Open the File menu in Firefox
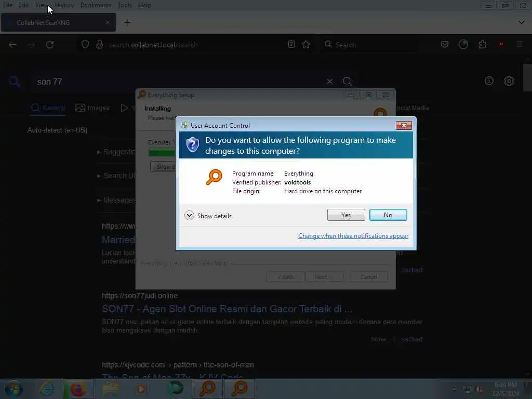The height and width of the screenshot is (399, 532). pos(7,5)
